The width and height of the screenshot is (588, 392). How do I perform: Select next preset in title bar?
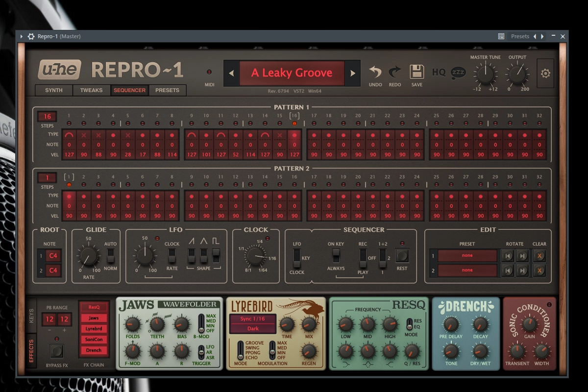tap(542, 36)
